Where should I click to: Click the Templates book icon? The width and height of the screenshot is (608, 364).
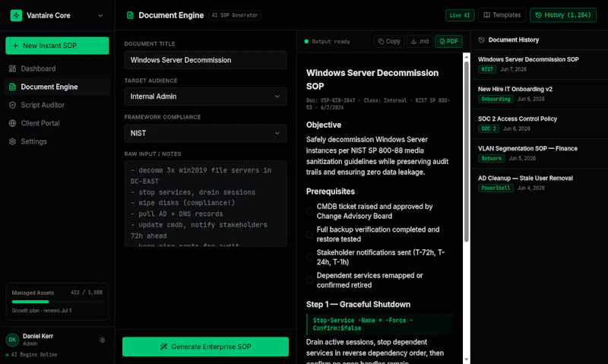486,15
